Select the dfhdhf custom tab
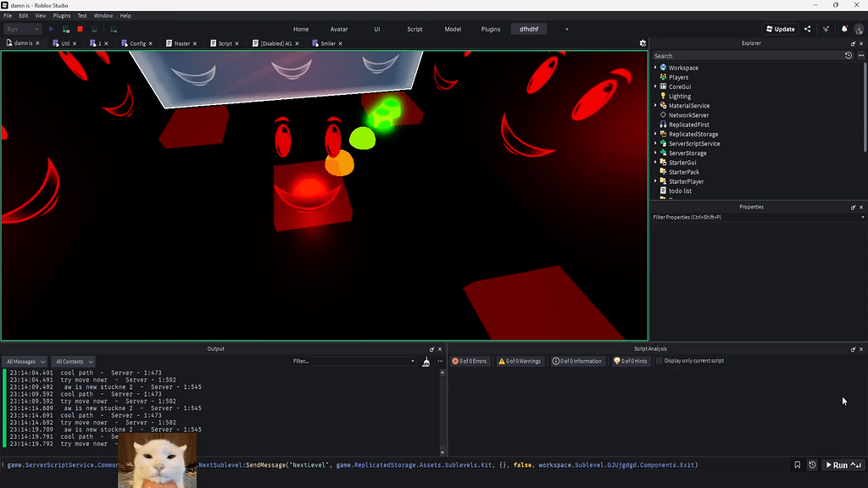 click(x=529, y=29)
